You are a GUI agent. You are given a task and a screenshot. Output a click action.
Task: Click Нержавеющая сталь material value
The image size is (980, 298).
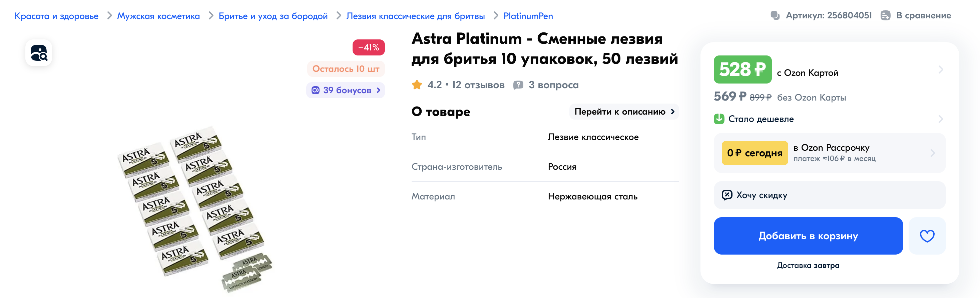click(x=592, y=197)
